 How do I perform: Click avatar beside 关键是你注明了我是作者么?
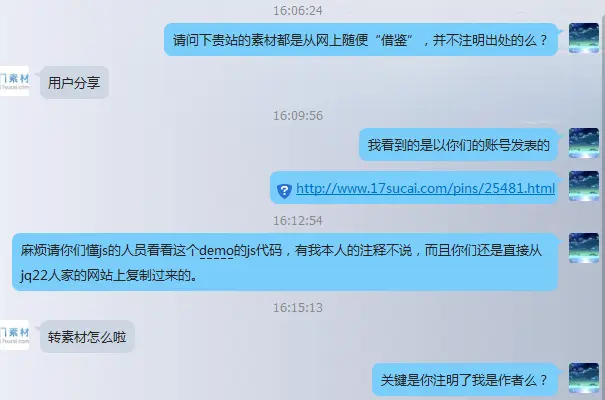(x=584, y=378)
